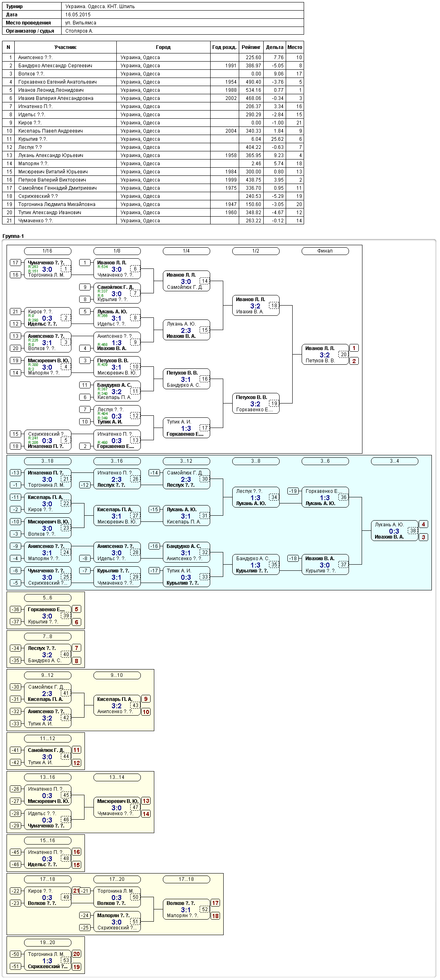
Task: Click the tournament name 'Украина. Одесса. КНТ. Шпиль'
Action: 100,7
